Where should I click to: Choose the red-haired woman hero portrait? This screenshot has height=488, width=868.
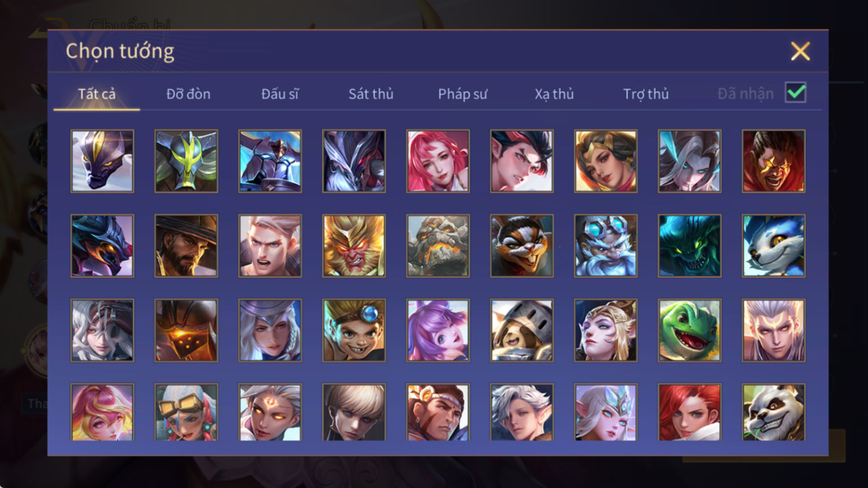click(x=689, y=413)
